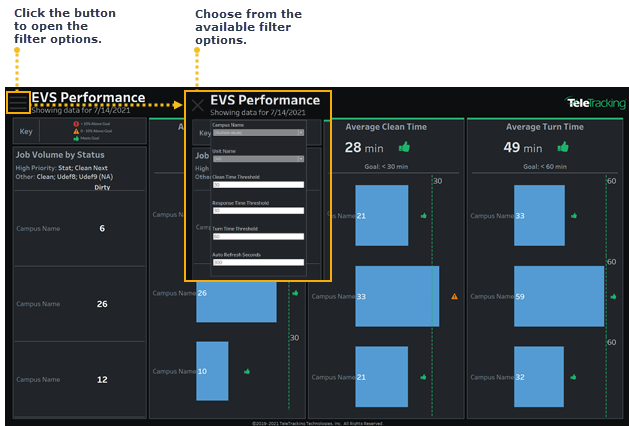
Task: Click the Other: Clean; Udef8; Udef9 line
Action: tap(64, 177)
